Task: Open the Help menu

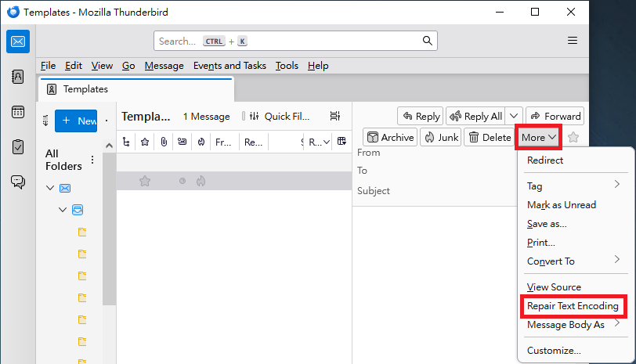Action: (x=318, y=66)
